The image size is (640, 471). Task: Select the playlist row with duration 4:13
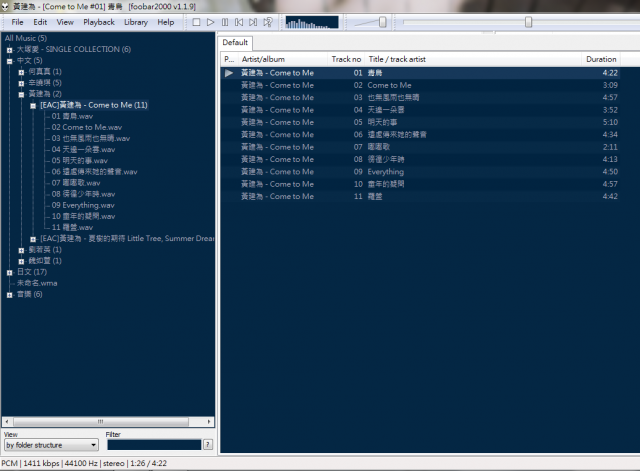tap(420, 159)
